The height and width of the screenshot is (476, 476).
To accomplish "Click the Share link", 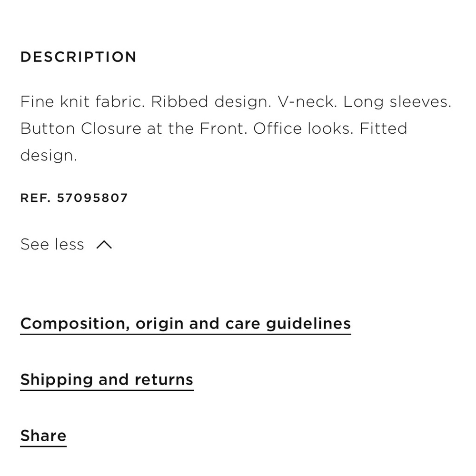I will 43,436.
